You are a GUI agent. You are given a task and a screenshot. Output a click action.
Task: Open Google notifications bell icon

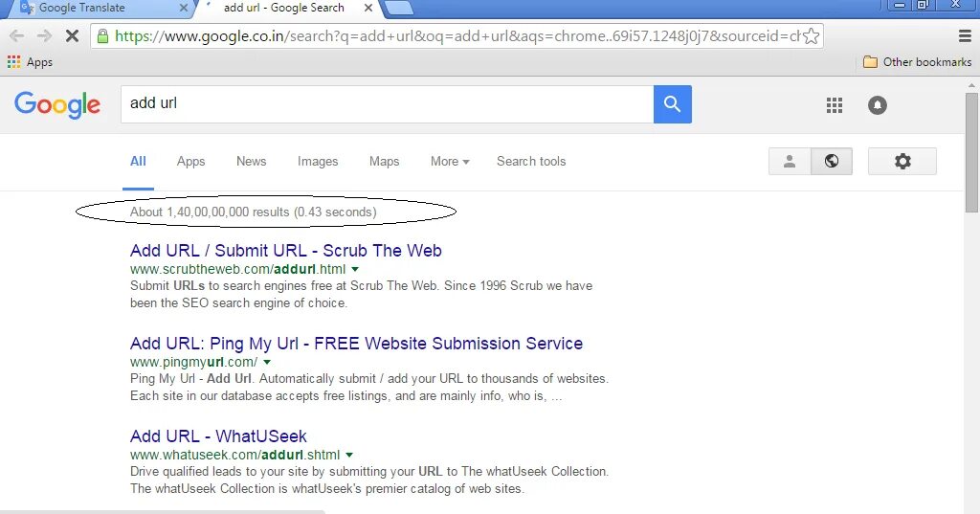click(878, 105)
